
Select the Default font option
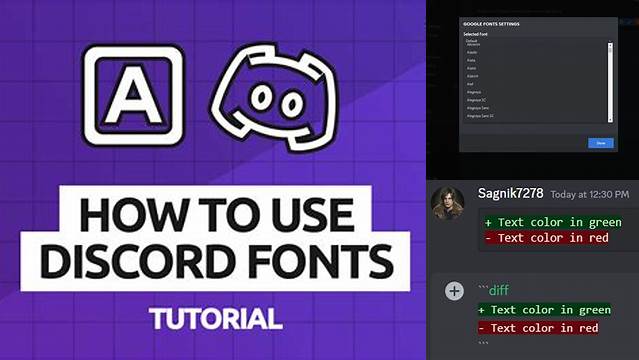[x=472, y=41]
